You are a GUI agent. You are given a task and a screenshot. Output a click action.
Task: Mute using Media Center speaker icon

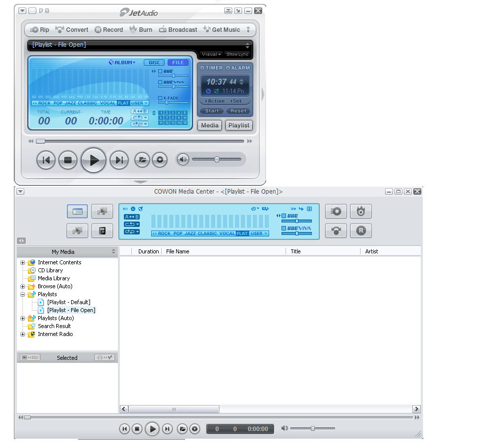click(285, 428)
